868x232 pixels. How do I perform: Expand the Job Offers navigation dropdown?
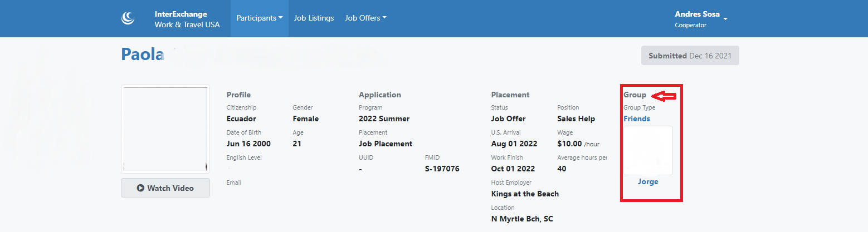point(365,18)
